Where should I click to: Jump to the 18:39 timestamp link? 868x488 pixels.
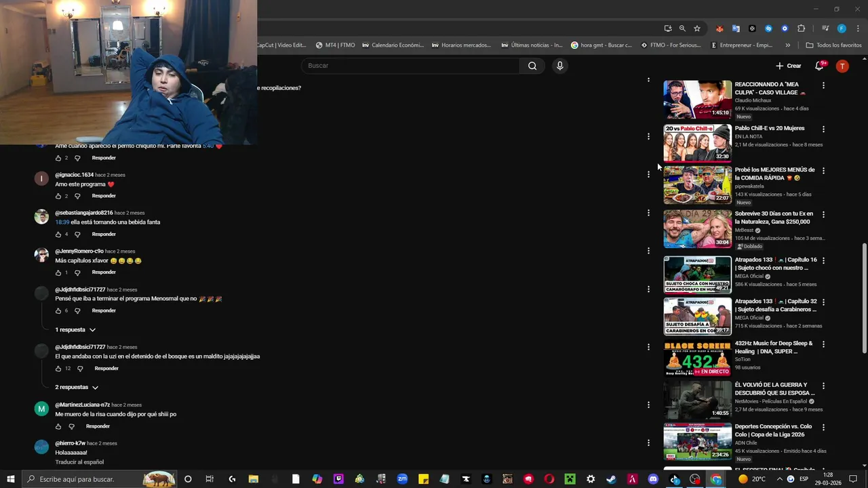click(x=62, y=222)
